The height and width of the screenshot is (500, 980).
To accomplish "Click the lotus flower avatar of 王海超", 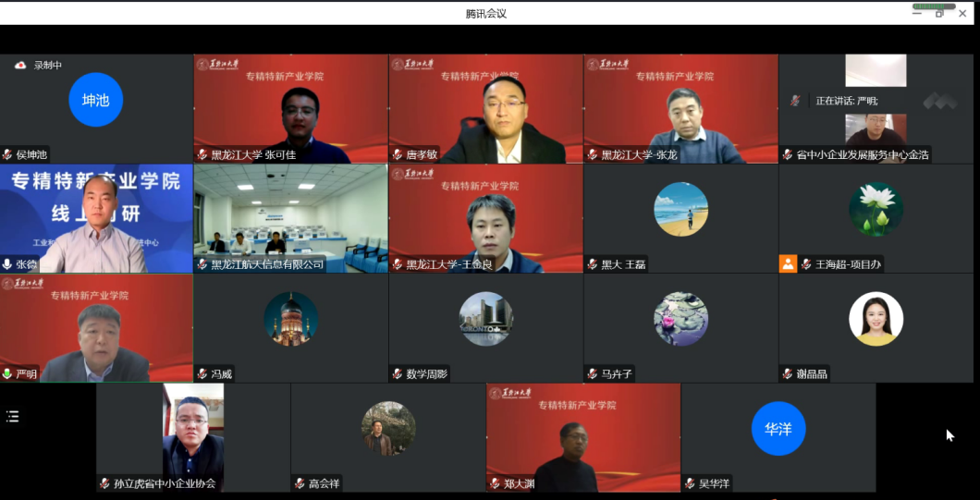I will pyautogui.click(x=875, y=209).
